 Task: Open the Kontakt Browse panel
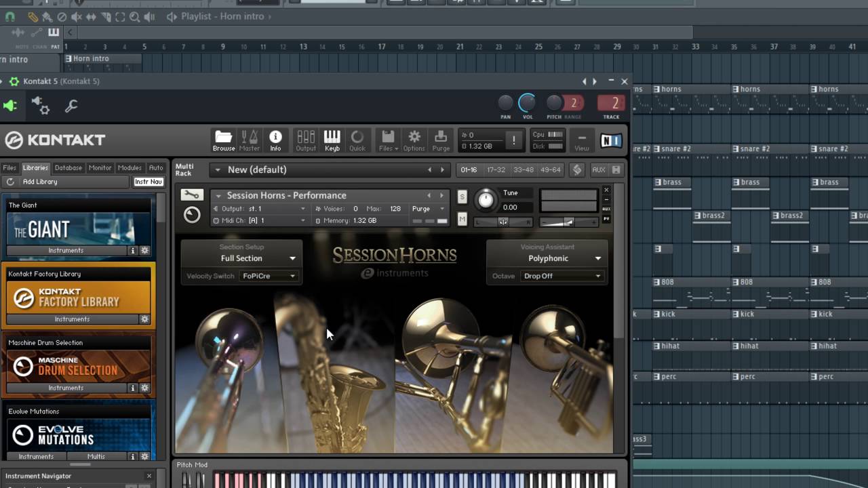(223, 140)
